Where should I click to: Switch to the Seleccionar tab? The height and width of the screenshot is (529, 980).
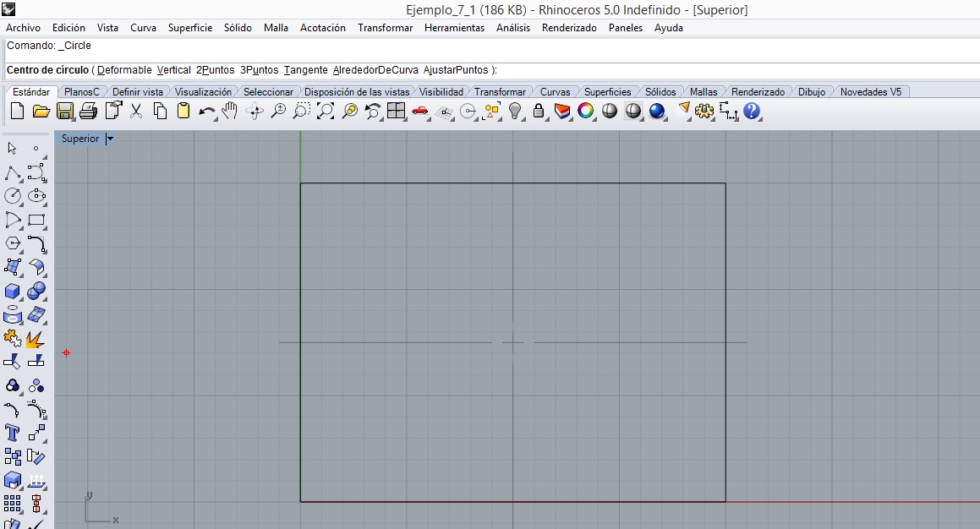(268, 92)
